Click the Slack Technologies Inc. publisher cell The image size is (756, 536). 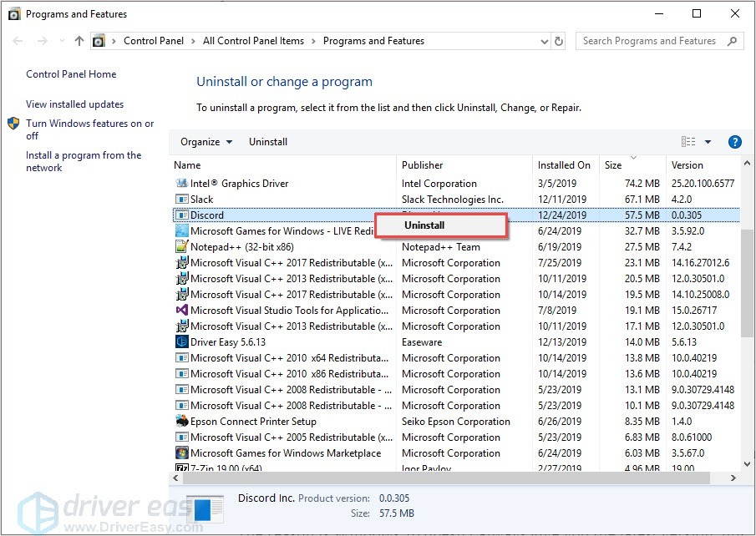click(x=452, y=199)
